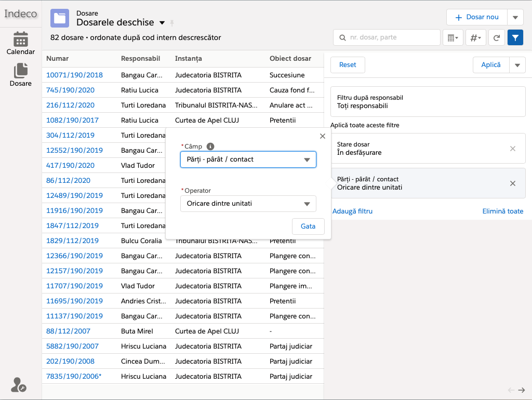The height and width of the screenshot is (400, 532).
Task: Open the Dosarele deschise list view switcher
Action: point(162,23)
